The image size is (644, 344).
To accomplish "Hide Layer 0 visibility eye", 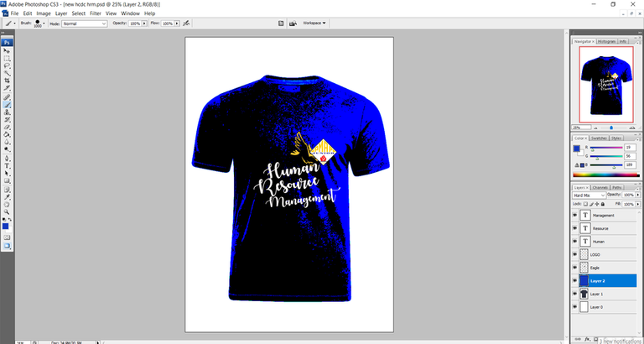I will [574, 307].
